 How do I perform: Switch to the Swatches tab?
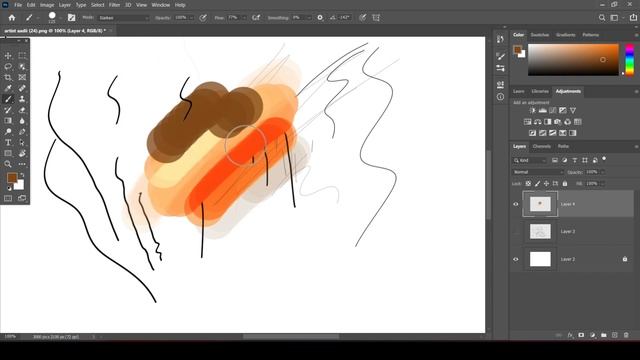click(540, 35)
